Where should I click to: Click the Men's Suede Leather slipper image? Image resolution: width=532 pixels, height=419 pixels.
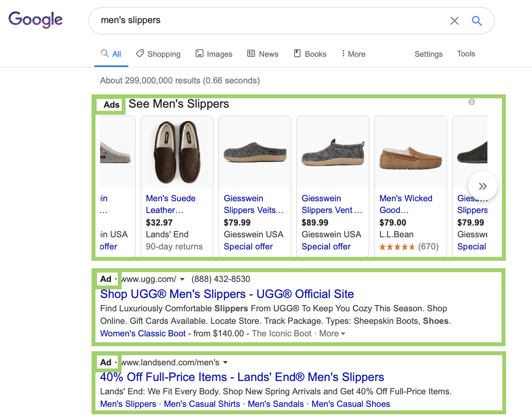click(x=177, y=153)
